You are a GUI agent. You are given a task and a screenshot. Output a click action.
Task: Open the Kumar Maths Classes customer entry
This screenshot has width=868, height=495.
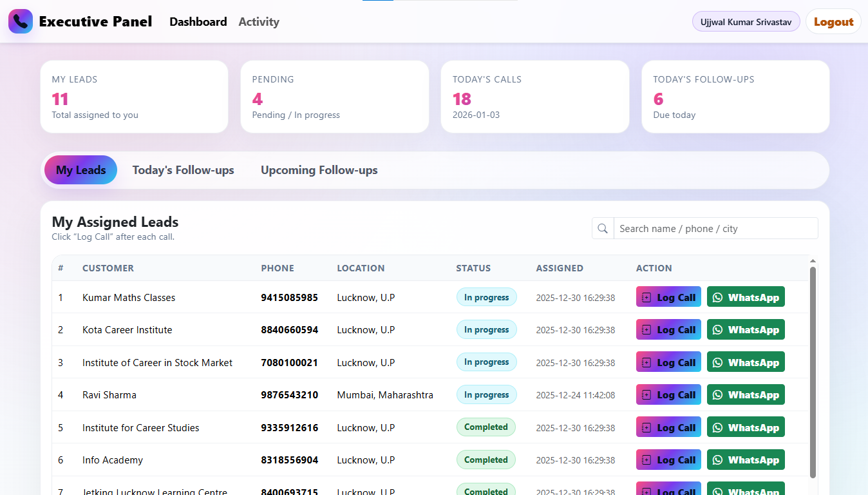click(129, 297)
